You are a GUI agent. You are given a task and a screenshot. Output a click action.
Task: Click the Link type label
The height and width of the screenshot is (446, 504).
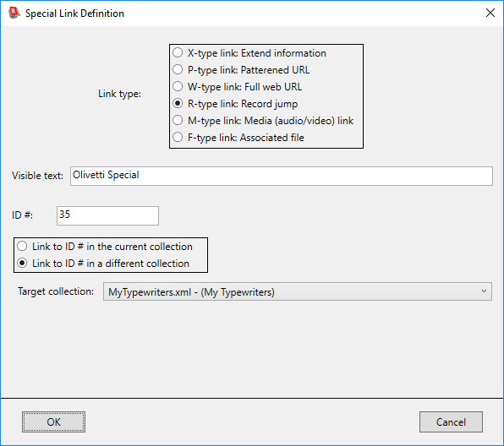pyautogui.click(x=119, y=94)
